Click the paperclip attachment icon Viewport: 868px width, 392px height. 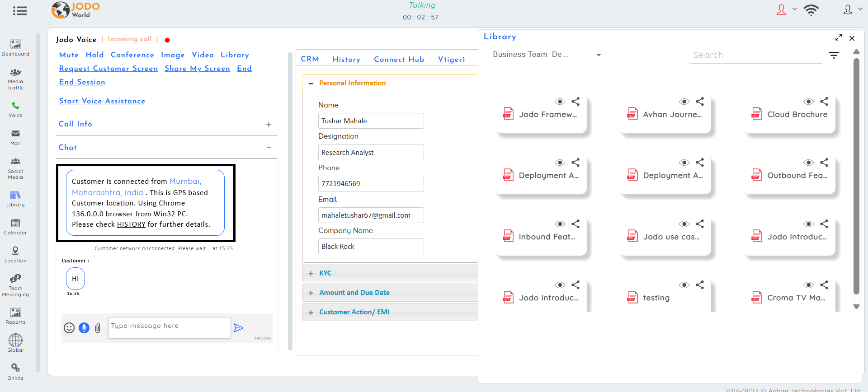[x=98, y=328]
